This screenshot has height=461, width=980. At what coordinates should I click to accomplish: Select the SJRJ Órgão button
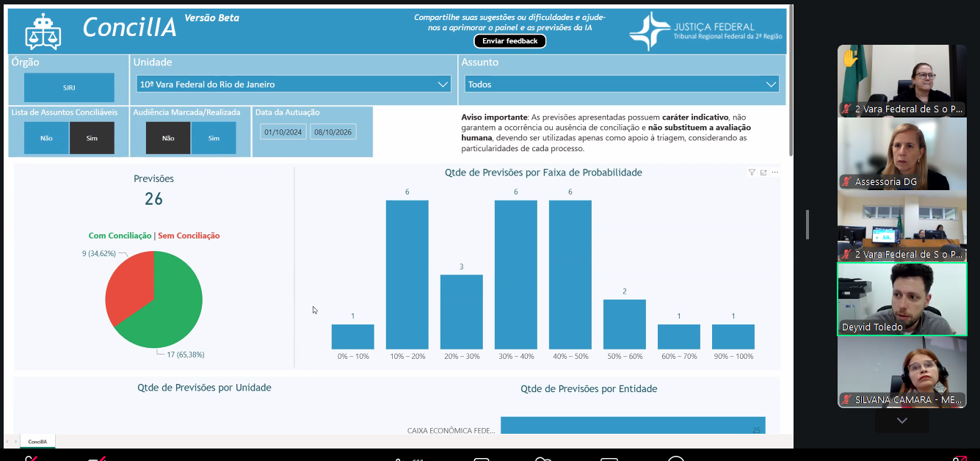click(x=69, y=87)
